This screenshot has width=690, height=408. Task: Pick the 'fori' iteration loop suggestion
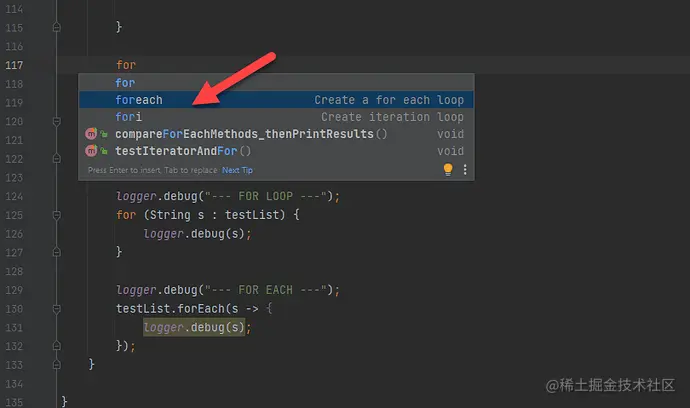[x=276, y=117]
